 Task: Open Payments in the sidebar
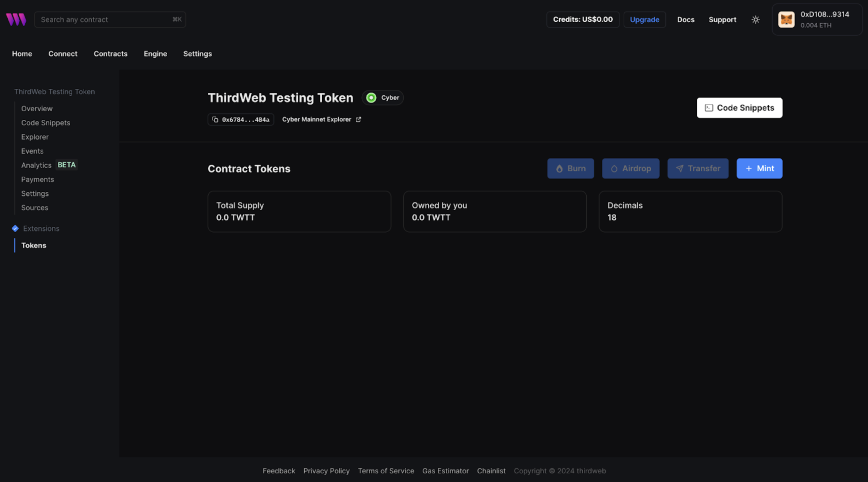(38, 179)
